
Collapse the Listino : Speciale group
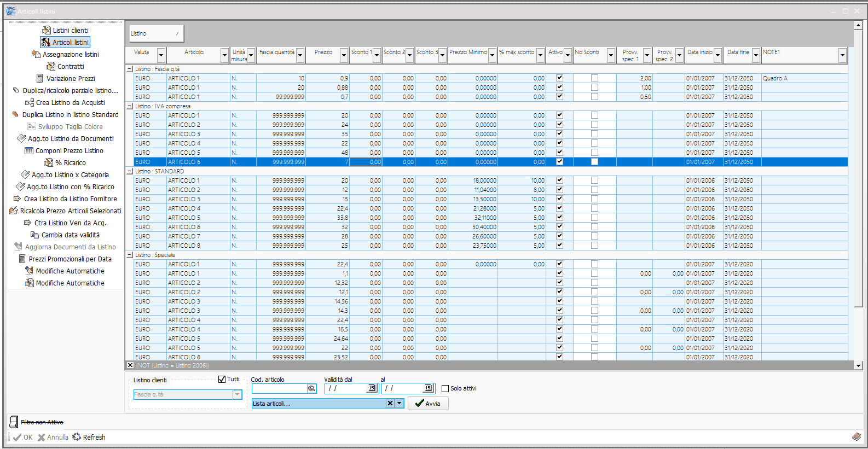coord(130,255)
